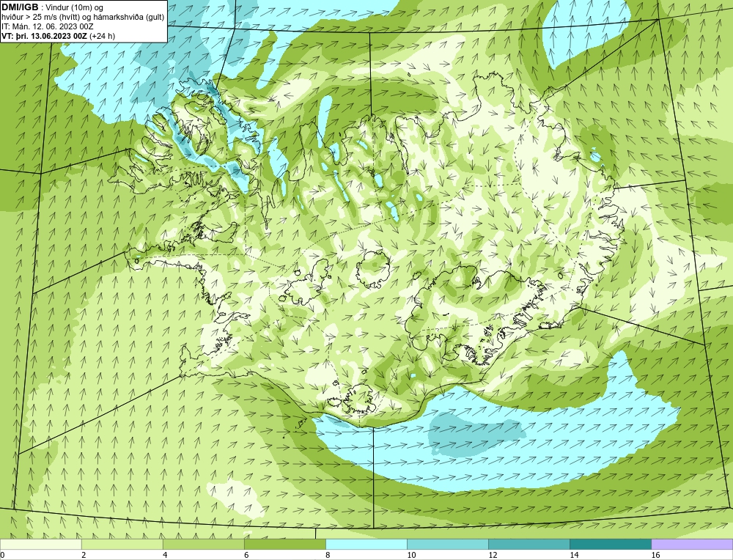Click the 8–10 m/s light cyan swatch
The height and width of the screenshot is (560, 733).
click(366, 544)
